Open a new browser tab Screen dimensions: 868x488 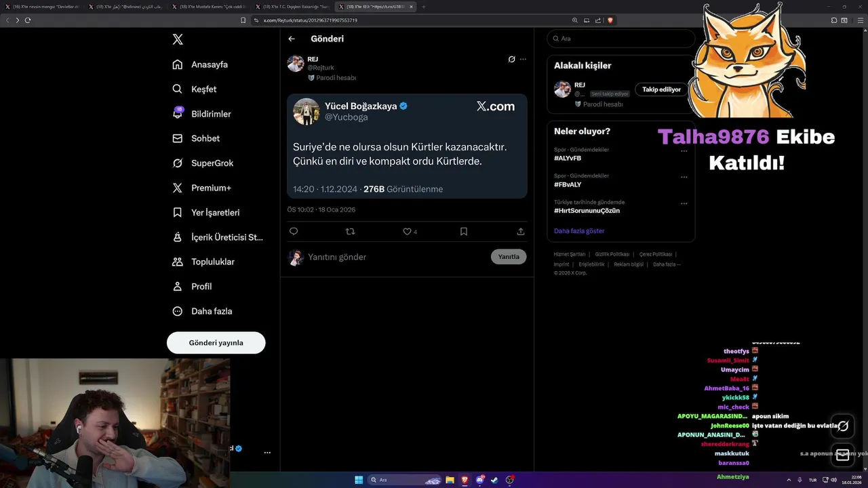coord(424,6)
